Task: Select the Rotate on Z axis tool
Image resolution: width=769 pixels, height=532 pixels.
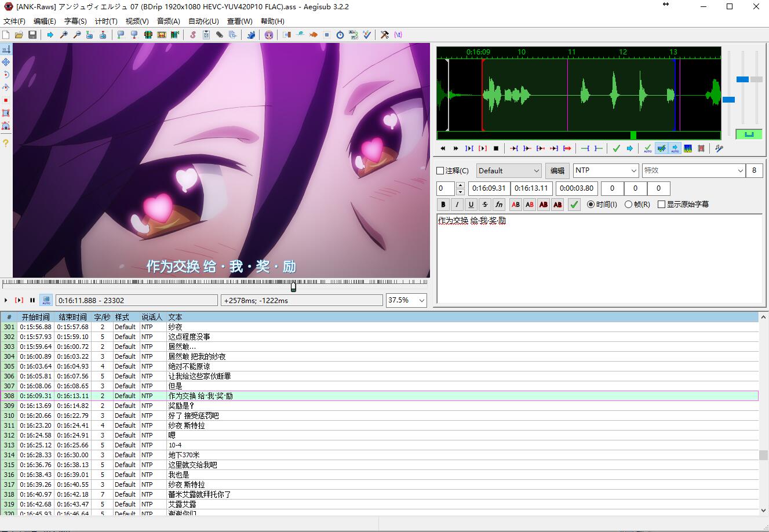Action: pos(6,75)
